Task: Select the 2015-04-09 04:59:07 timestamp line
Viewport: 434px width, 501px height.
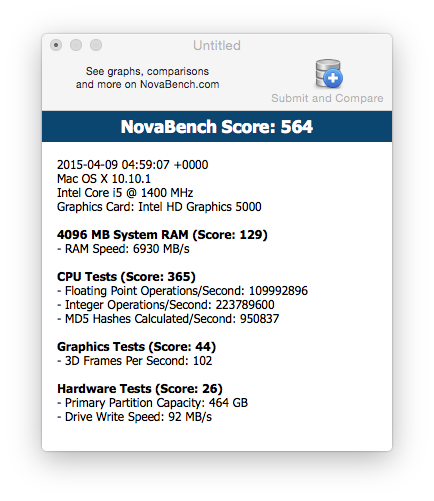Action: click(133, 165)
